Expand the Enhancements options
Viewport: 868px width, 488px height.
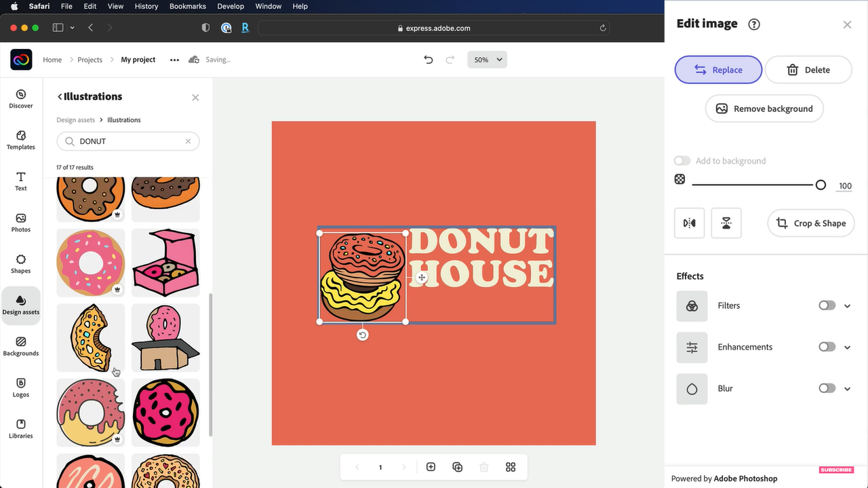click(x=847, y=348)
